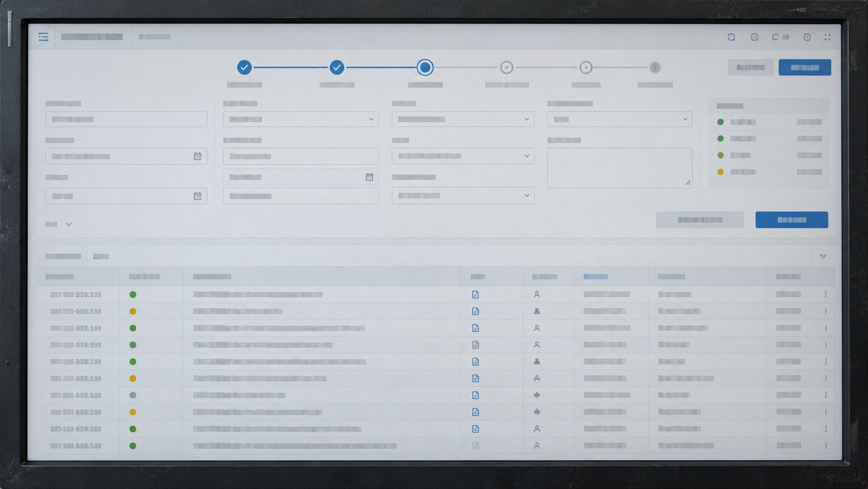868x489 pixels.
Task: Click the wide gray button below the form
Action: point(700,220)
